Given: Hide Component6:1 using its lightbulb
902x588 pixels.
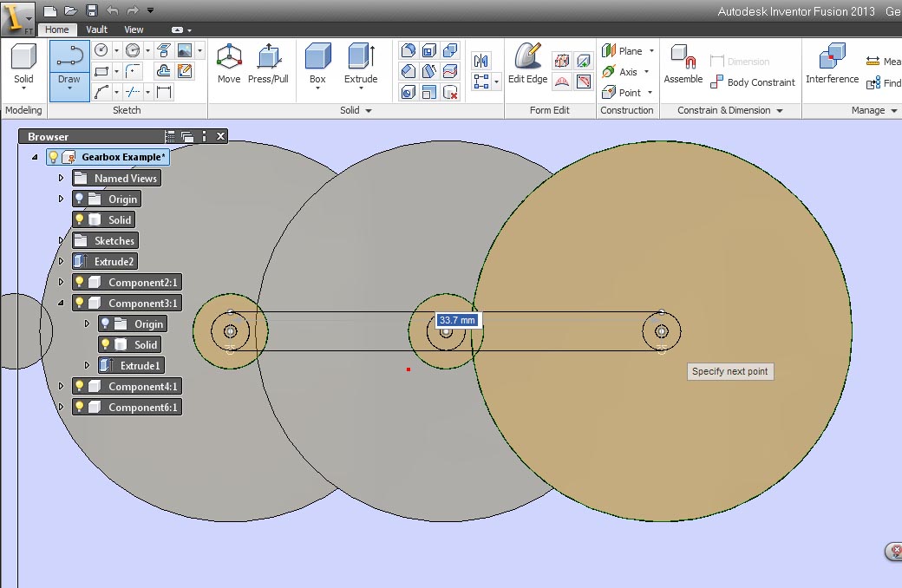Looking at the screenshot, I should click(x=81, y=408).
